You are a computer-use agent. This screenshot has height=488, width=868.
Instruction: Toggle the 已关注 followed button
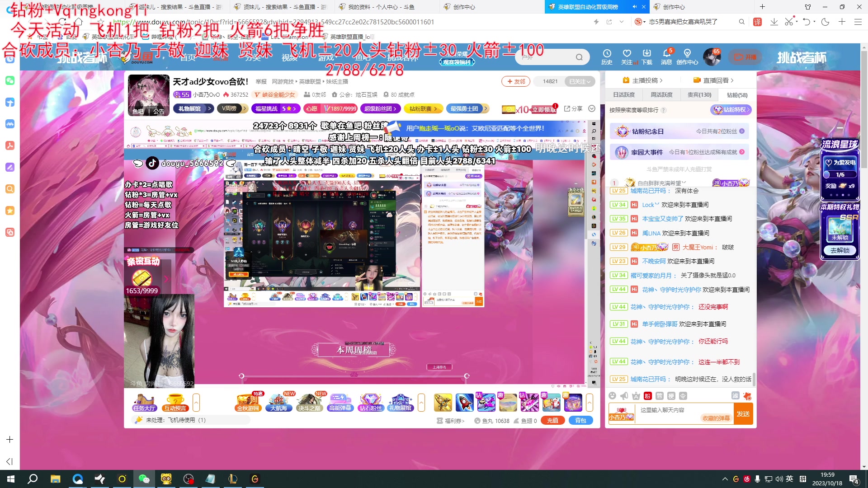[x=580, y=81]
